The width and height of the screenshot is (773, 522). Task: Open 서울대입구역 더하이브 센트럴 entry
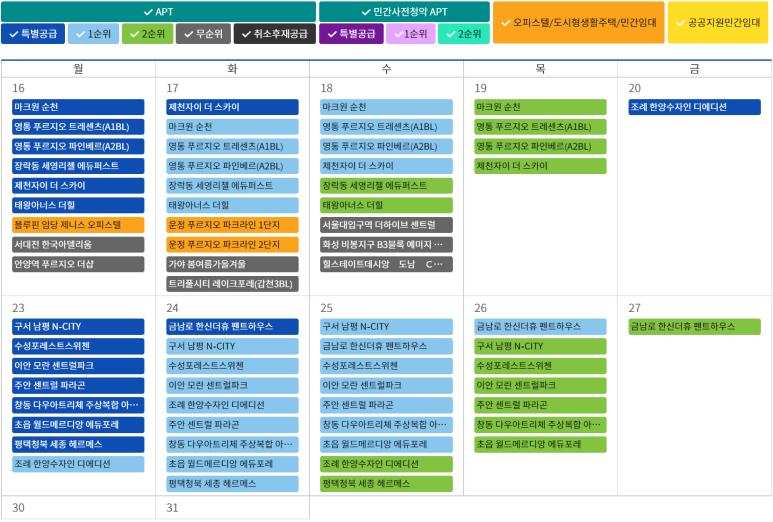pos(386,225)
